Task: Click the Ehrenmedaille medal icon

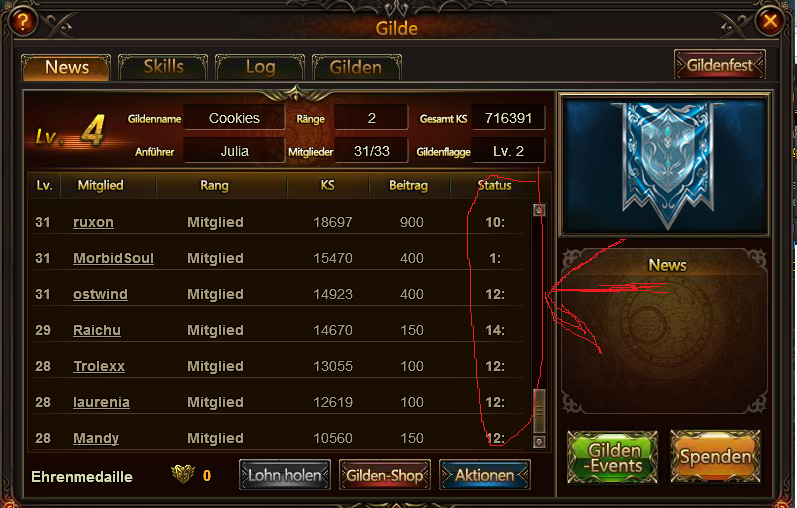Action: (x=183, y=474)
